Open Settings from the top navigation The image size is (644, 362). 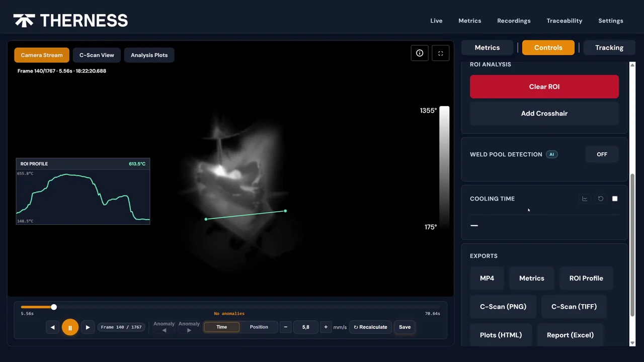[x=611, y=21]
